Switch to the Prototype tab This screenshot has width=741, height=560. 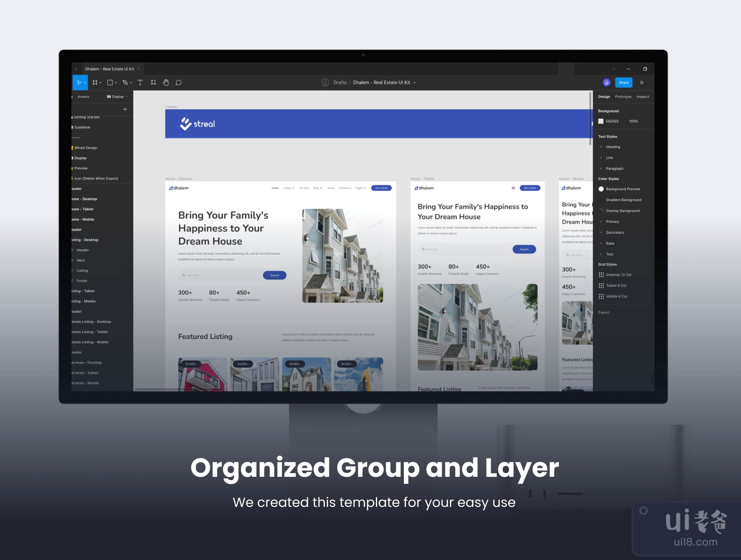[623, 97]
